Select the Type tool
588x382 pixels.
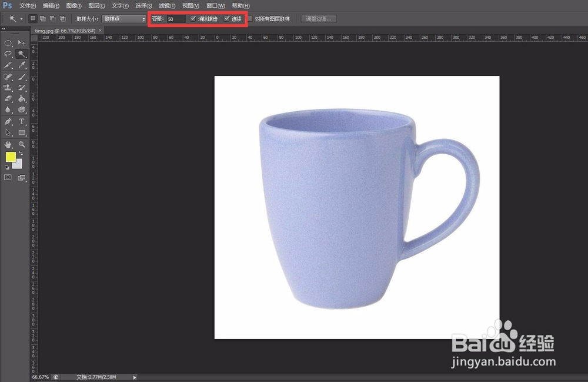point(22,122)
